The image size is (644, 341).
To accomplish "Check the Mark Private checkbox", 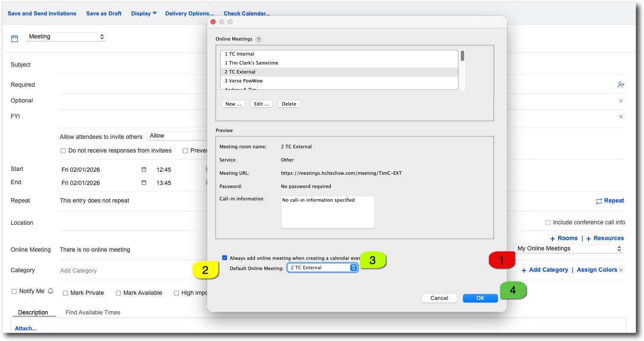I will 65,293.
